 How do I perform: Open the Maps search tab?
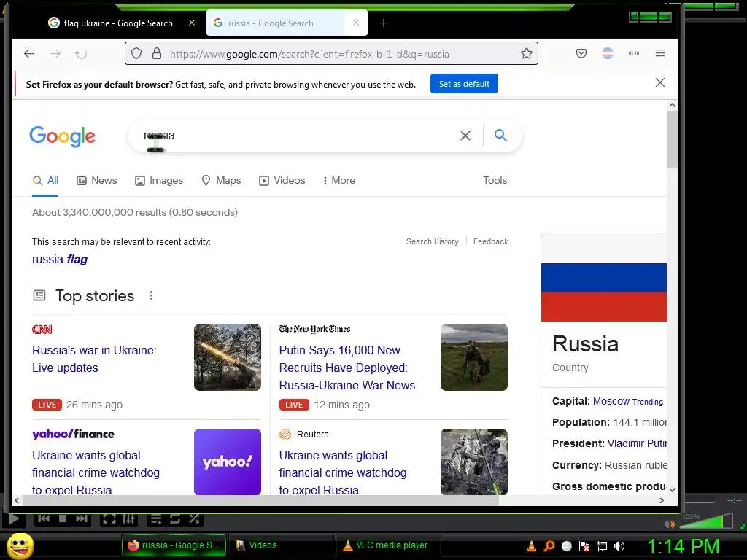(221, 181)
